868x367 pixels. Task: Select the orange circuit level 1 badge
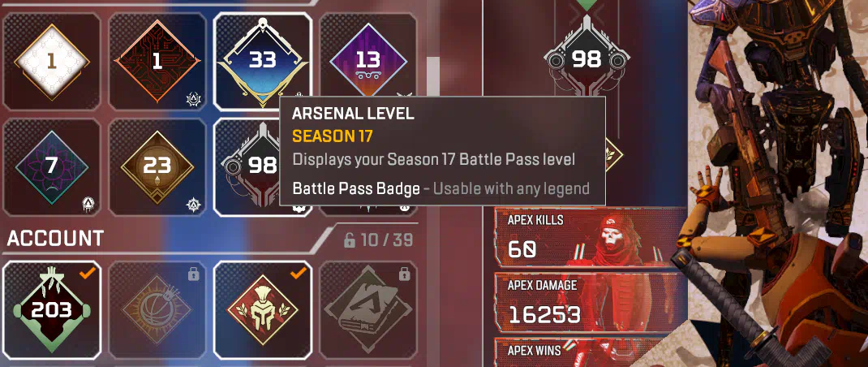pos(157,62)
